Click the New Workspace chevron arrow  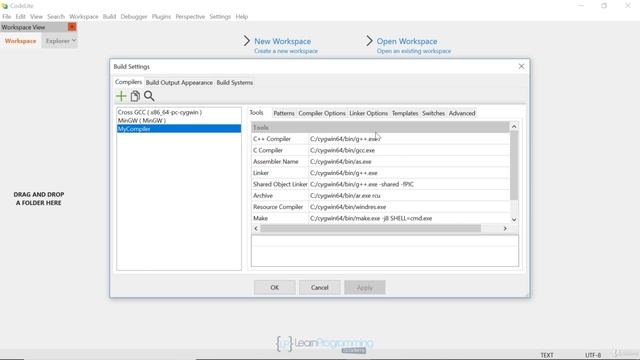click(247, 41)
